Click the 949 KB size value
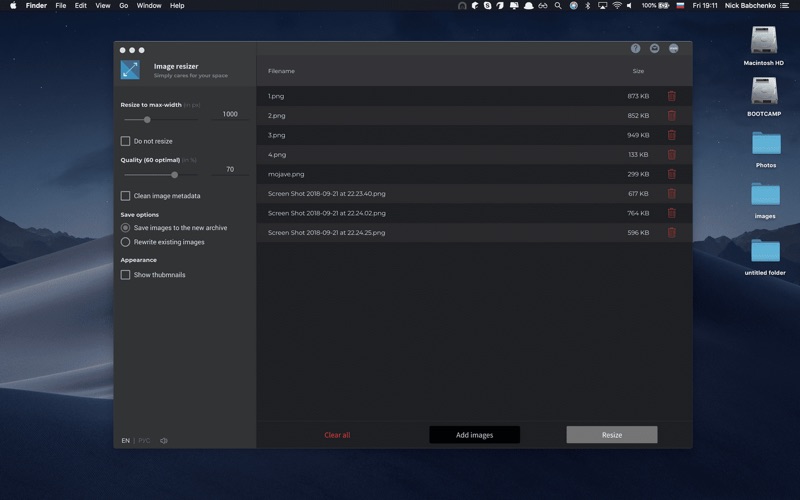Screen dimensions: 800x500 [638, 135]
